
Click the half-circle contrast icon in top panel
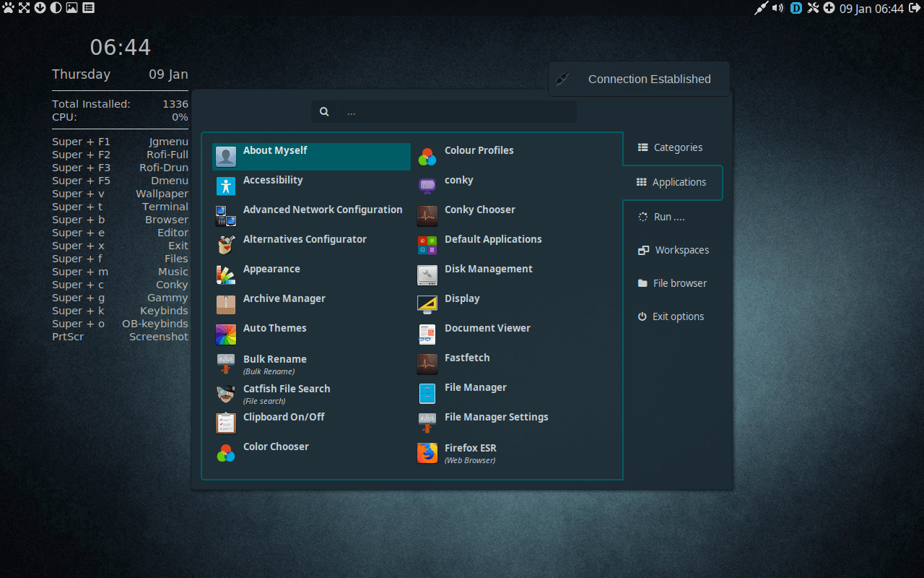tap(56, 8)
